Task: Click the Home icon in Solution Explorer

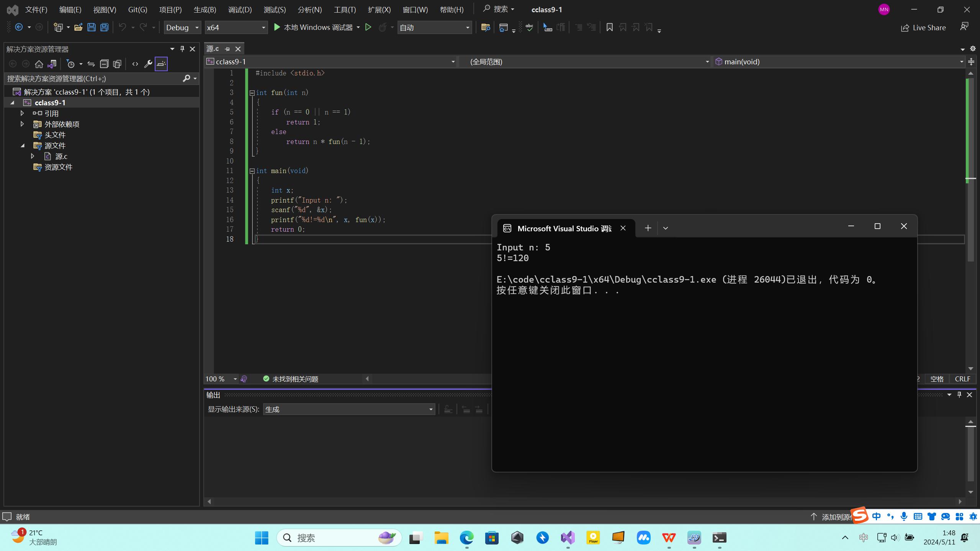Action: tap(39, 64)
